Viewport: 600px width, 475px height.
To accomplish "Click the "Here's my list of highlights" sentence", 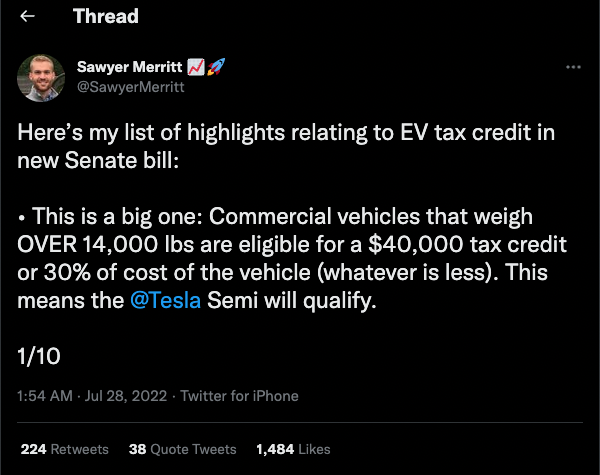I will tap(268, 147).
